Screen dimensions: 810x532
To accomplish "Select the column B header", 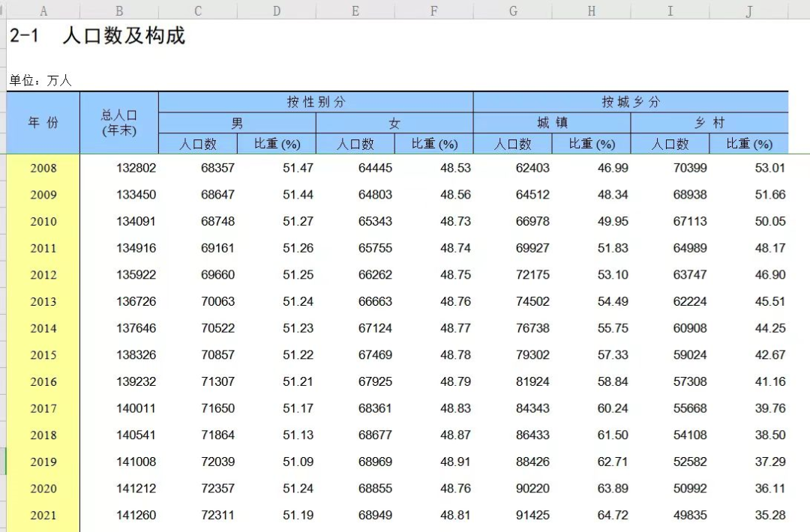I will (x=118, y=10).
